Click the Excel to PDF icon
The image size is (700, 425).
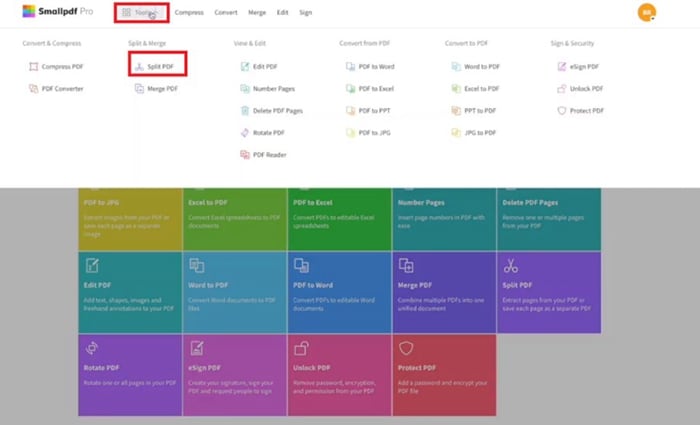(456, 89)
